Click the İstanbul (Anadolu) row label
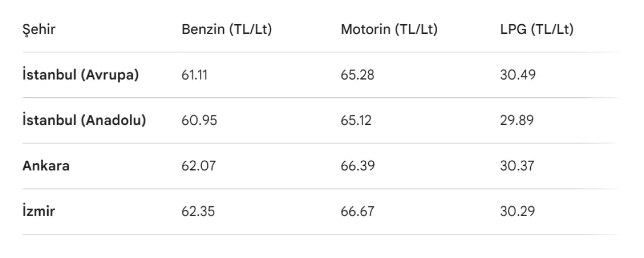This screenshot has width=644, height=258. [x=84, y=120]
